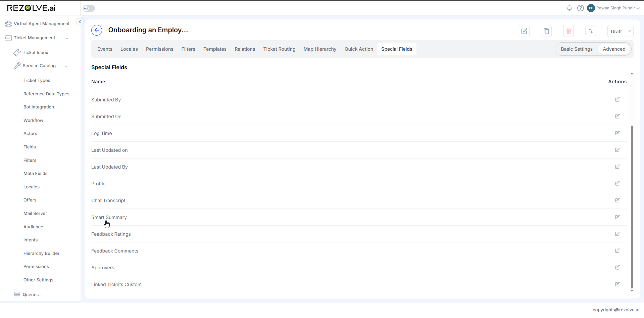Click the scrollbar down arrow

point(632,291)
